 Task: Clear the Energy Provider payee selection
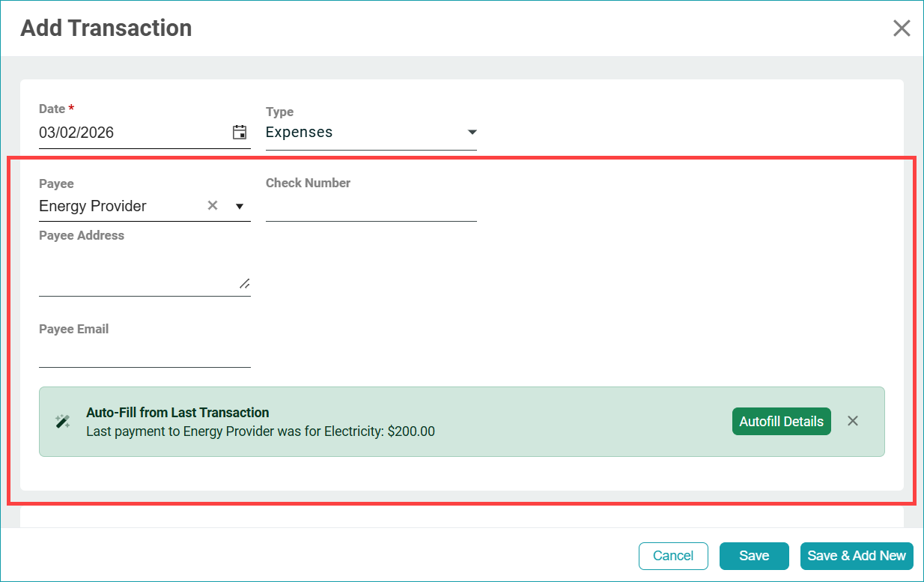213,205
